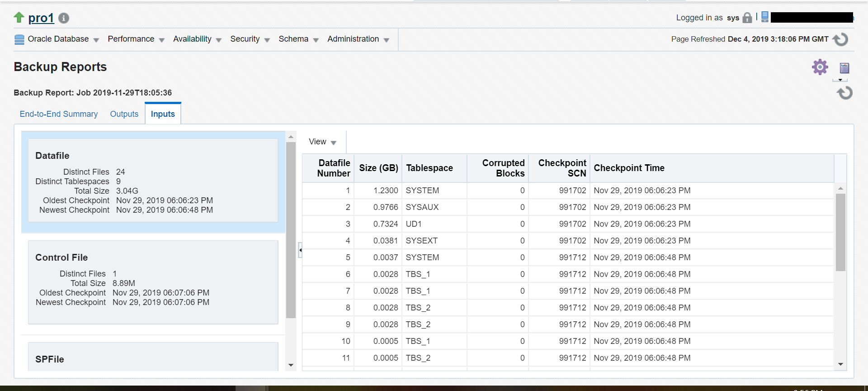
Task: Click the table vertical scrollbar thumb
Action: point(840,232)
